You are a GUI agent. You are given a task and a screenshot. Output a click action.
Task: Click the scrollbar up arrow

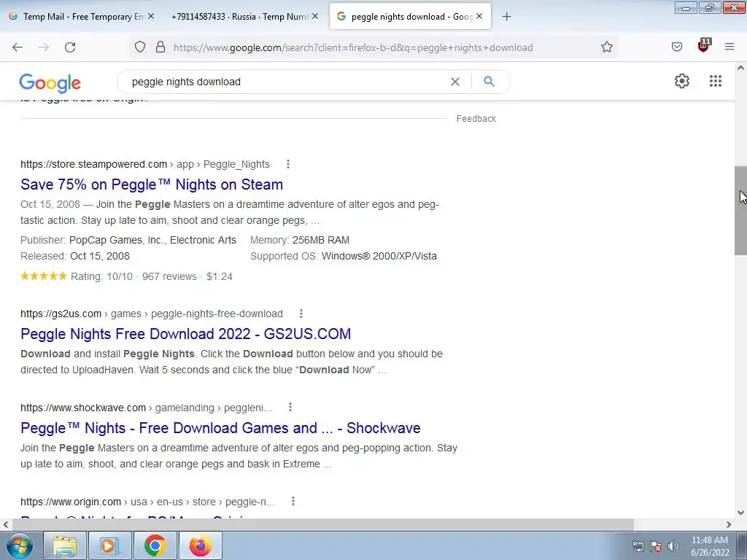pyautogui.click(x=740, y=68)
